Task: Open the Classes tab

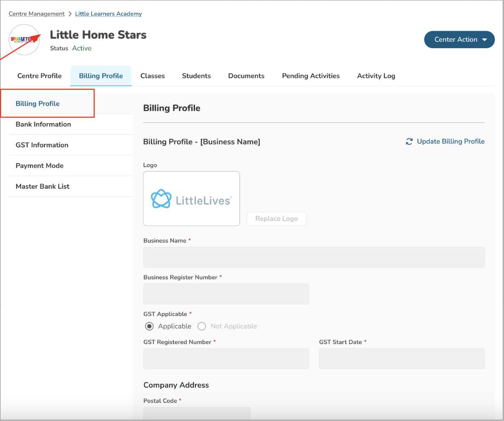Action: tap(153, 76)
